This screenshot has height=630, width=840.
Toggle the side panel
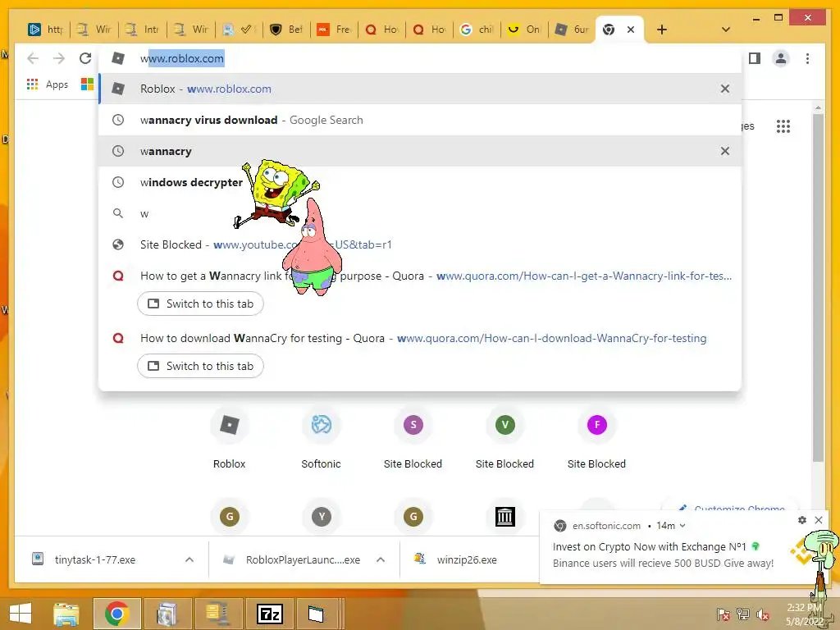click(755, 58)
